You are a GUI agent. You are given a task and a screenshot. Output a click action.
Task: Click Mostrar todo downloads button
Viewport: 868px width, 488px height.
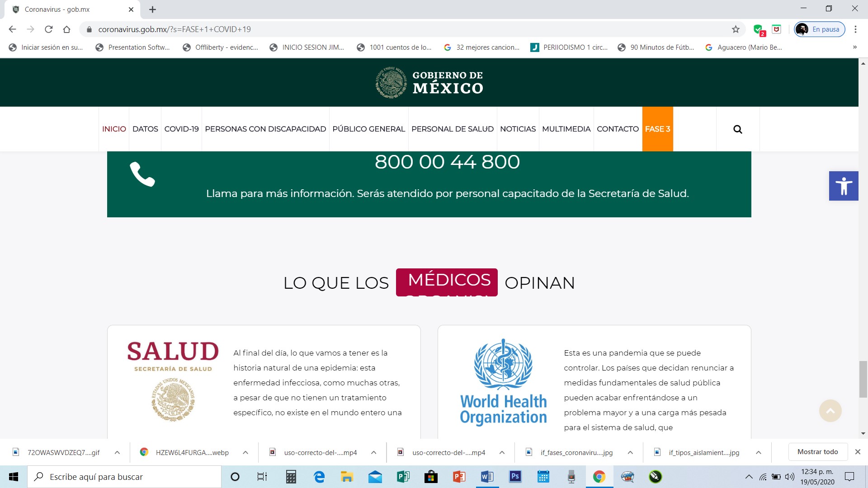tap(817, 452)
